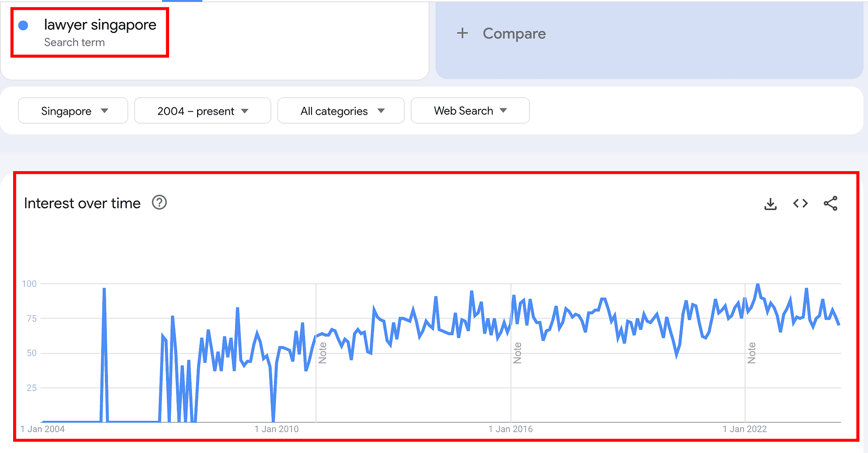
Task: Edit the lawyer singapore search term
Action: point(100,25)
